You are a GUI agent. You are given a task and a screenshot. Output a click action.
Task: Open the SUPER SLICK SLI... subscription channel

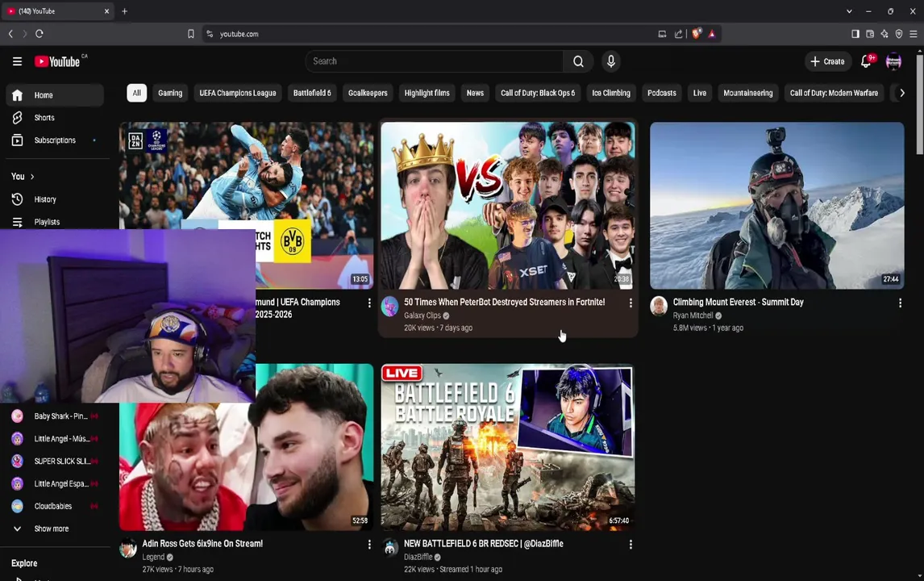point(55,461)
